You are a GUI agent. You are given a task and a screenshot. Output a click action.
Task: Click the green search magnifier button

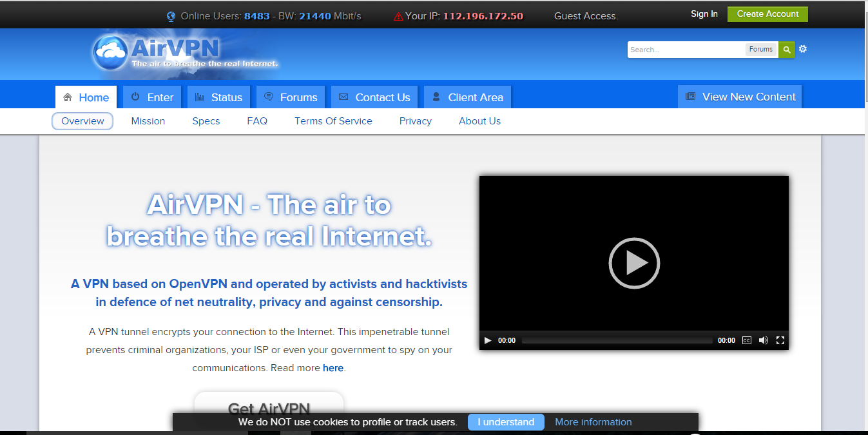click(x=786, y=50)
